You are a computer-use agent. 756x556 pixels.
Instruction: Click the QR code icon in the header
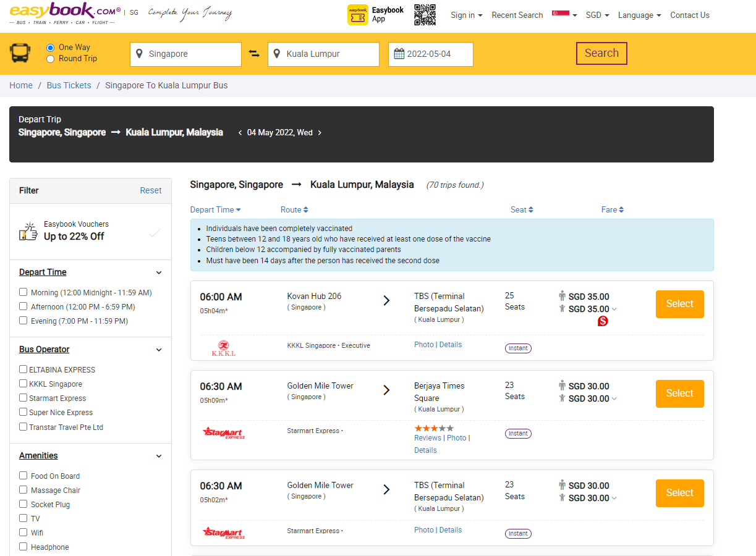425,14
